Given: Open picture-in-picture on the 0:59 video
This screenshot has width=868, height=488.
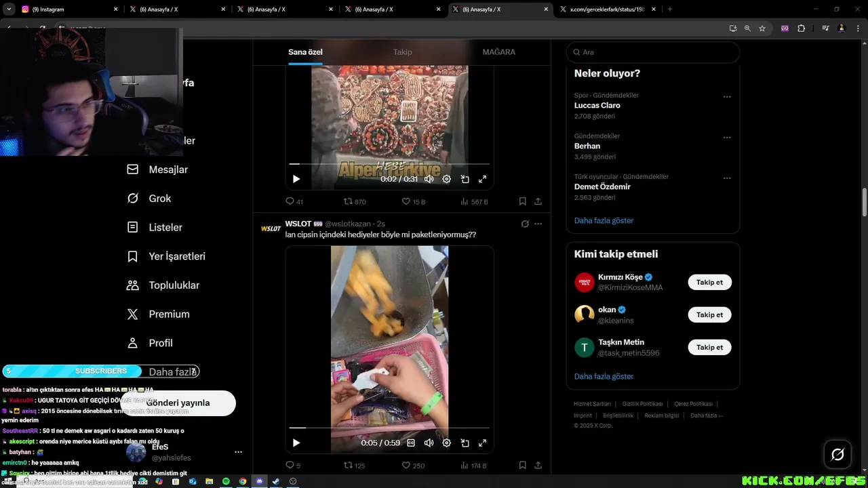Looking at the screenshot, I should 465,443.
